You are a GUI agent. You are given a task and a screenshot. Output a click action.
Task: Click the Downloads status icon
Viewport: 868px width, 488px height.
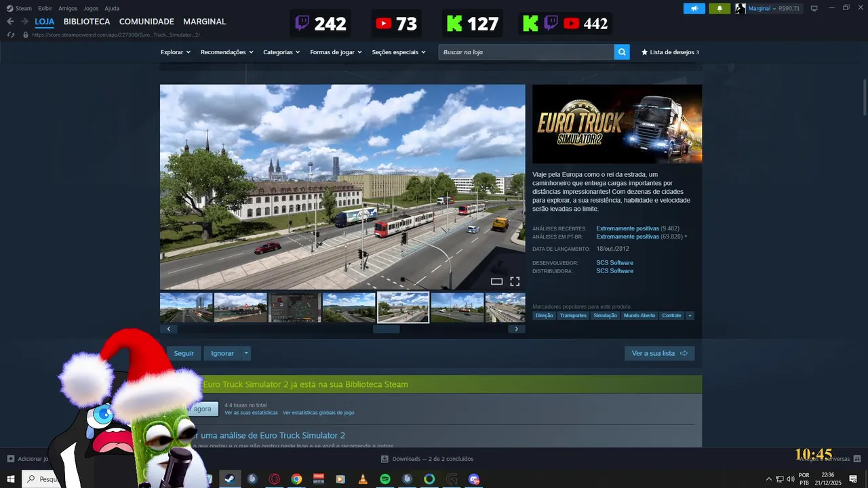(x=384, y=459)
